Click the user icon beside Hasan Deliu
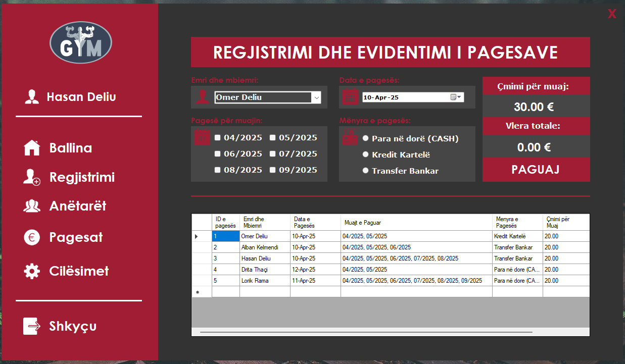This screenshot has width=625, height=364. (32, 97)
